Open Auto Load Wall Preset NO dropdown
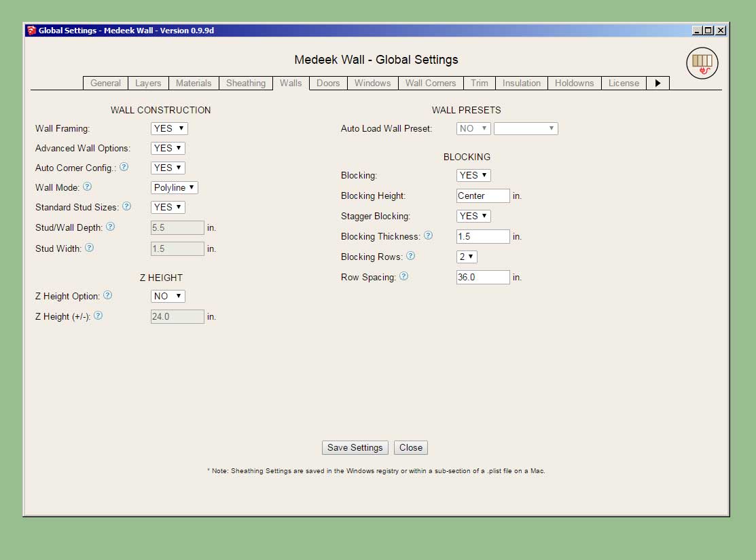Screen dimensions: 756x560 coord(473,129)
